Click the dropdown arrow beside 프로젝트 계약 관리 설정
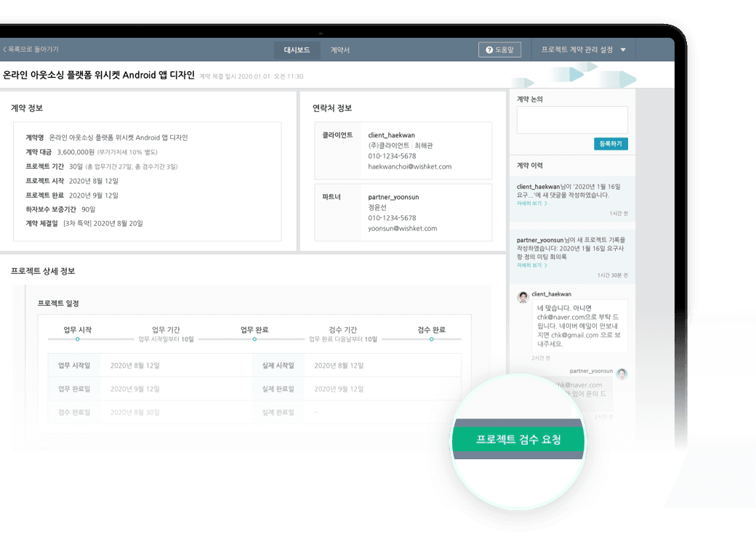The width and height of the screenshot is (756, 545). 623,50
